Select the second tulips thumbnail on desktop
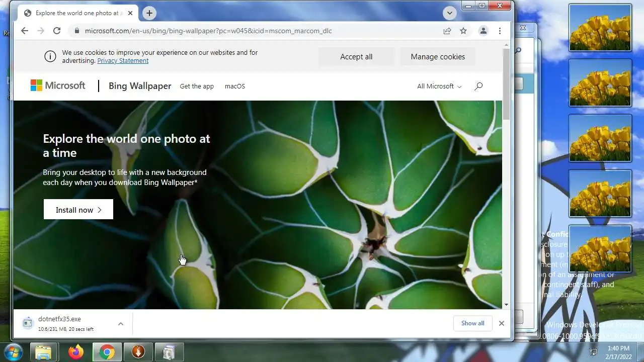This screenshot has height=362, width=644. 600,83
